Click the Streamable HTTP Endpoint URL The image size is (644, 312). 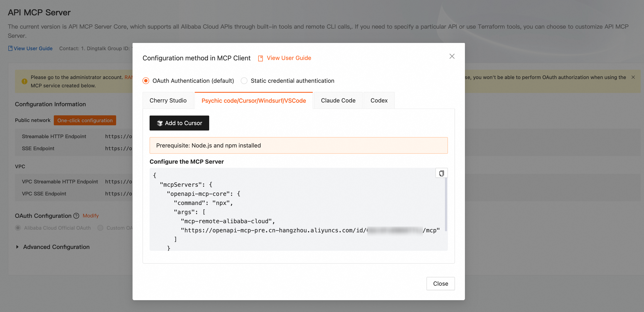pyautogui.click(x=118, y=136)
